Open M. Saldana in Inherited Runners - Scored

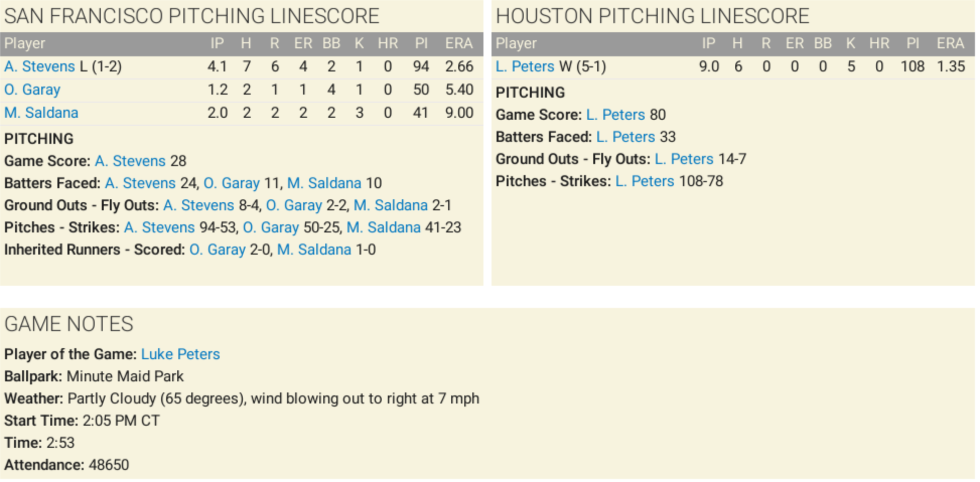pyautogui.click(x=314, y=250)
